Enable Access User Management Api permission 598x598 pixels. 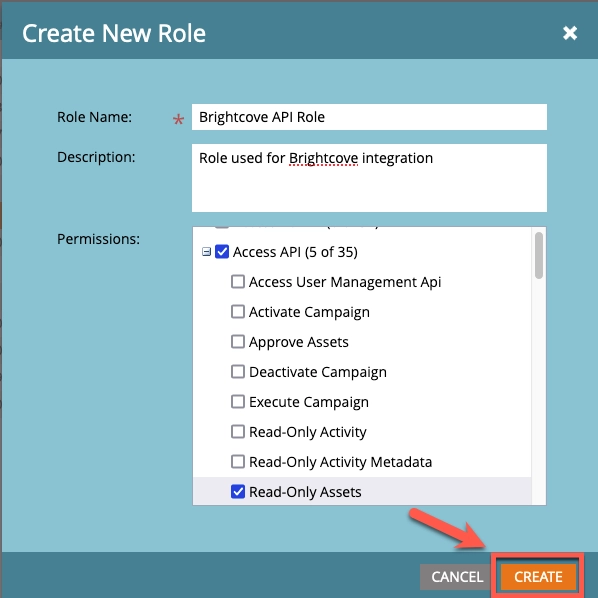(x=238, y=282)
